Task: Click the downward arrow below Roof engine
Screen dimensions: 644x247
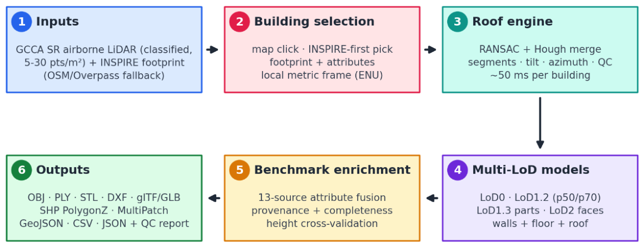Action: click(540, 123)
